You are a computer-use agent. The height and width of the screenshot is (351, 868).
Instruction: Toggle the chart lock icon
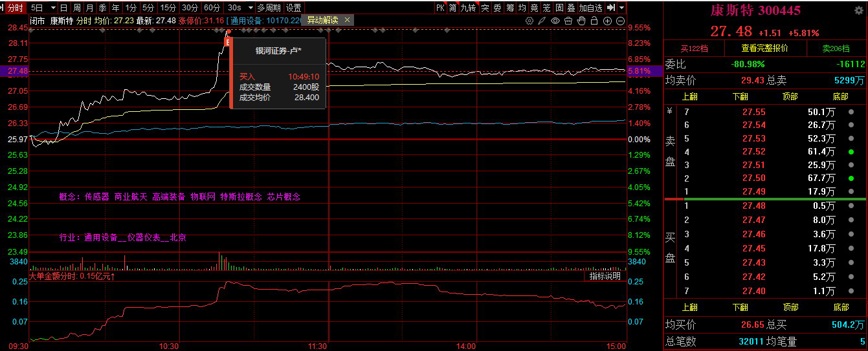point(594,21)
